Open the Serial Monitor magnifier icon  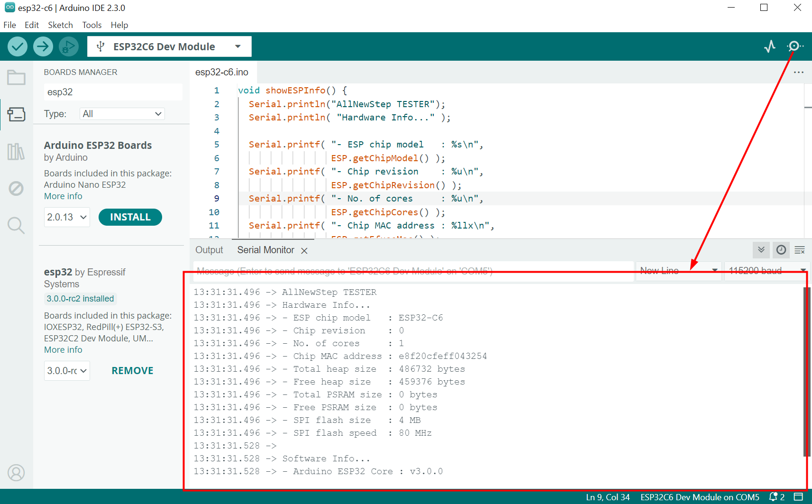[795, 46]
